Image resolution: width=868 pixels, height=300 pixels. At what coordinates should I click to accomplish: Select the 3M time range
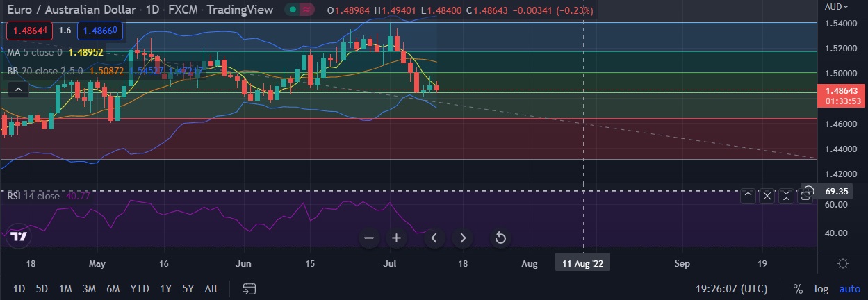[x=89, y=289]
